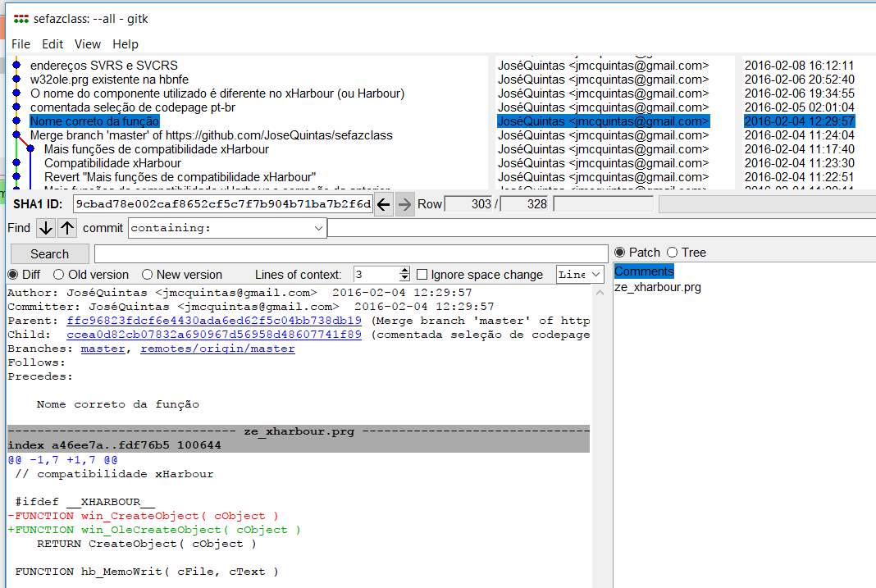Follow the Parent commit hash link
Viewport: 876px width, 588px height.
click(x=214, y=321)
